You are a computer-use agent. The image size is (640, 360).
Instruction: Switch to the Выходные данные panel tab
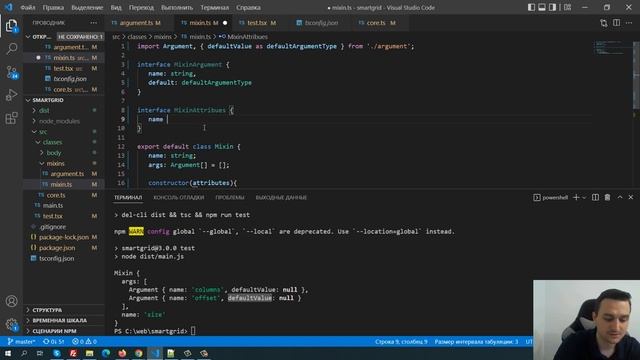281,198
